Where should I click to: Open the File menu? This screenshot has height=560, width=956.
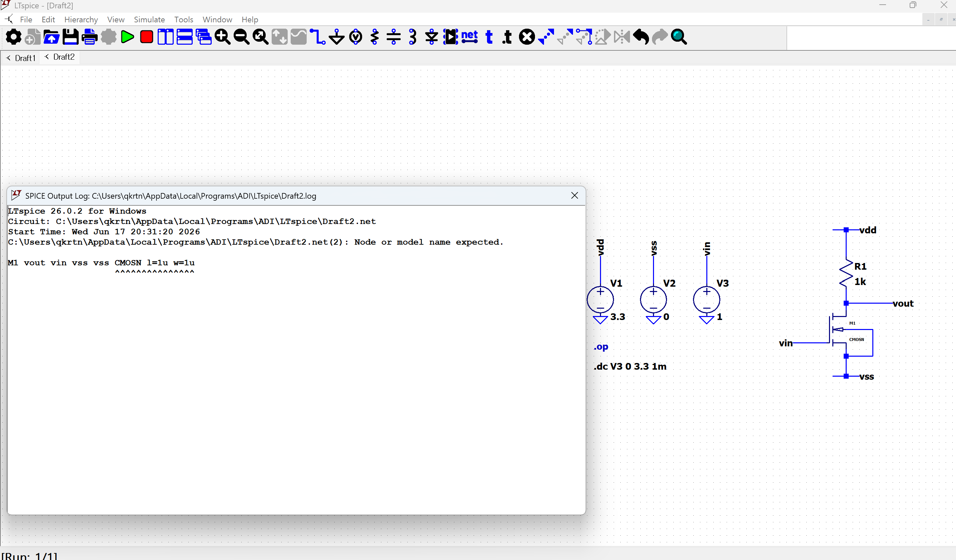pos(26,19)
